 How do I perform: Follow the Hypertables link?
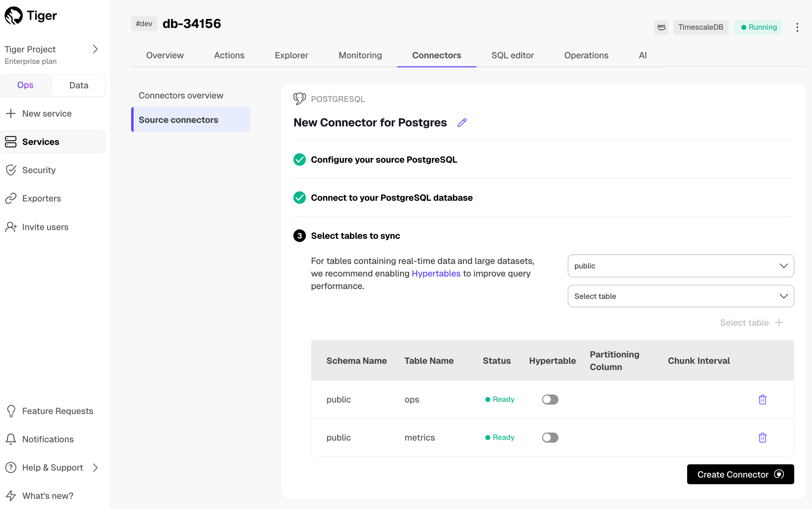pos(436,273)
